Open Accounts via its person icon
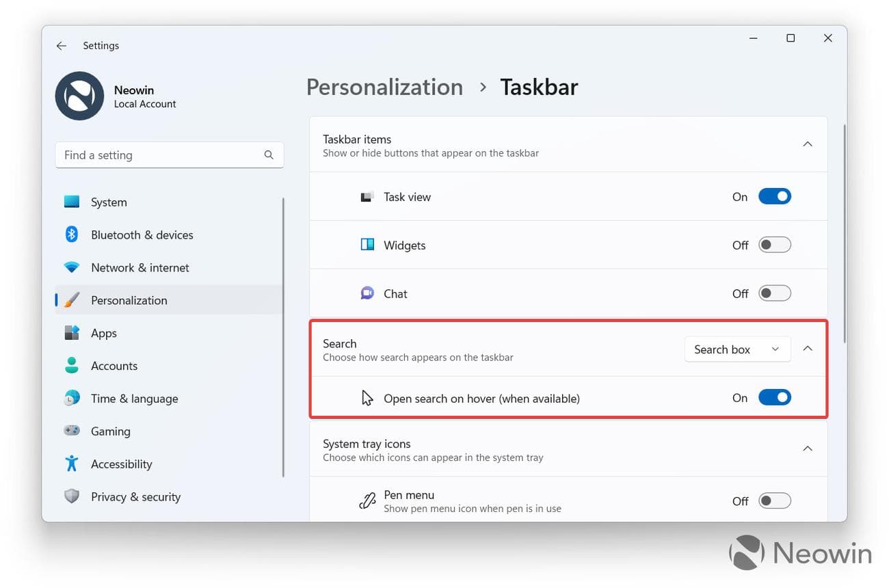The width and height of the screenshot is (889, 588). (x=72, y=366)
